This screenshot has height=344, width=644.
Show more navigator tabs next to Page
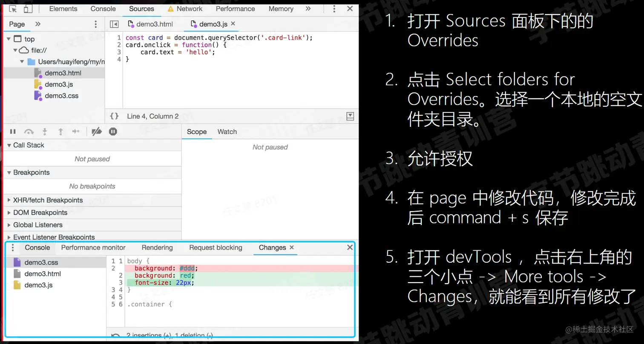coord(38,24)
